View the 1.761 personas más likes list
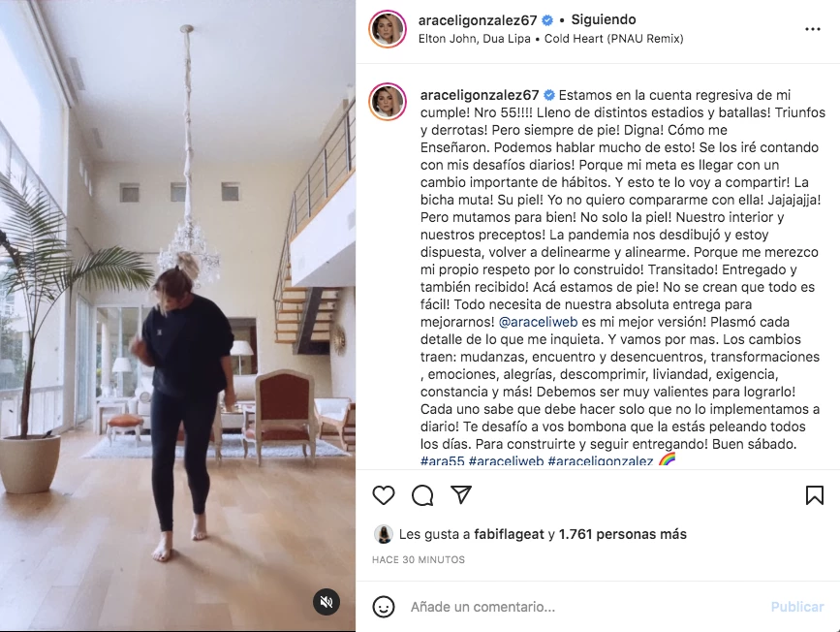 pos(623,534)
